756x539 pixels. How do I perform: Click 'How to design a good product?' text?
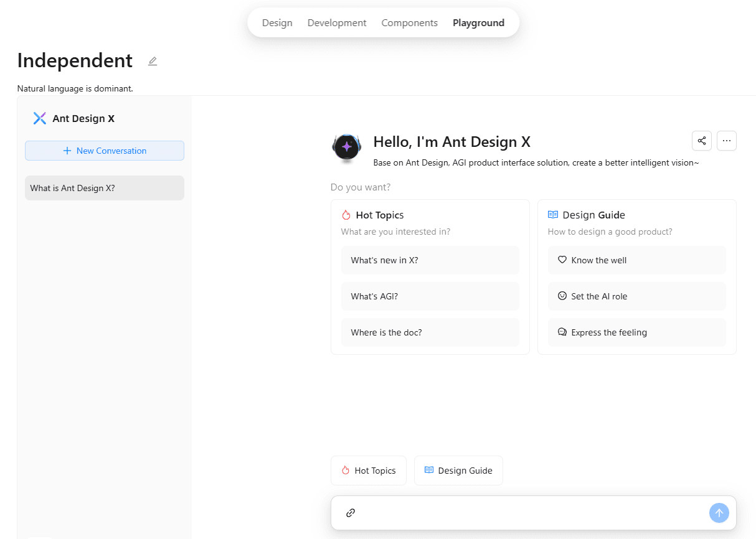(610, 232)
